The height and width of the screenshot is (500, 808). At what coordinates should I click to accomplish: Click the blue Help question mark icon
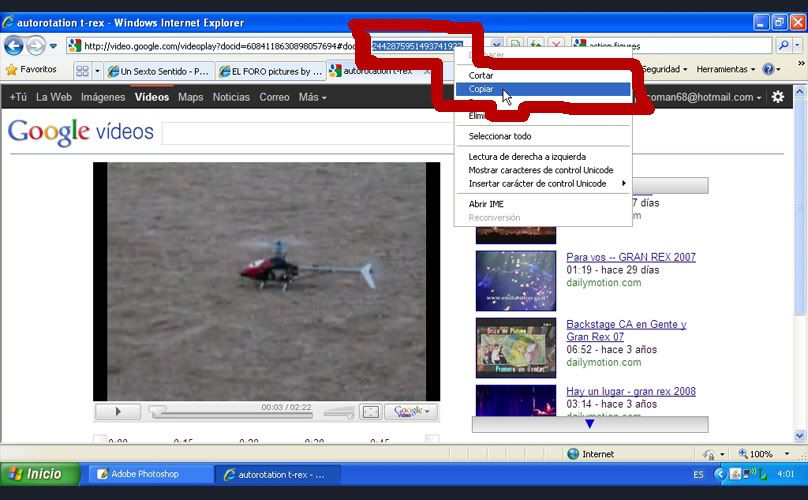pyautogui.click(x=768, y=69)
